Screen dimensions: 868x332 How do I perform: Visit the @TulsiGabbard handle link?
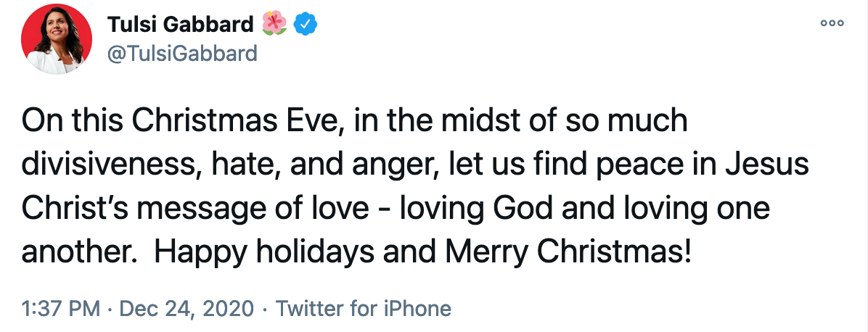point(181,53)
